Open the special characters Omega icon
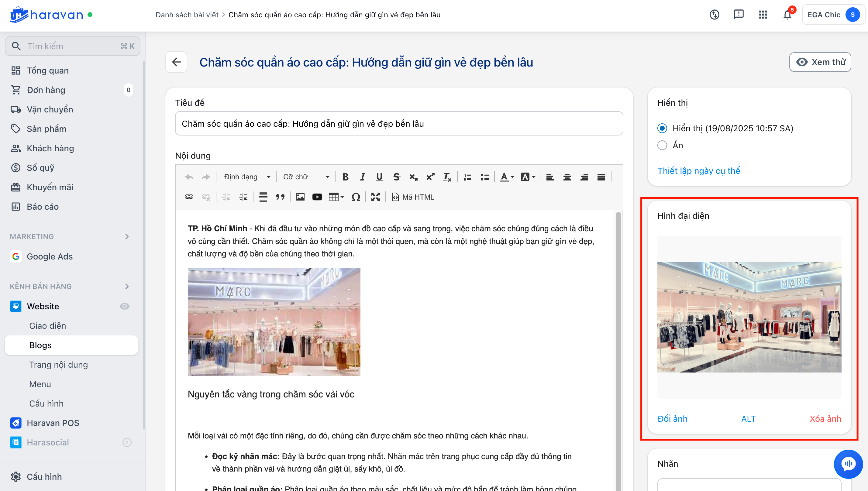The width and height of the screenshot is (868, 491). pyautogui.click(x=356, y=197)
